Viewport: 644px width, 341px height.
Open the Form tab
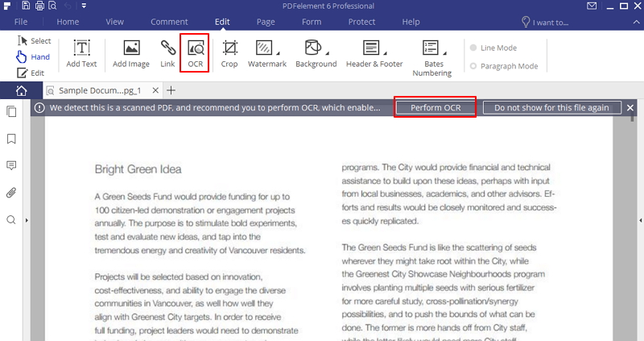point(312,22)
